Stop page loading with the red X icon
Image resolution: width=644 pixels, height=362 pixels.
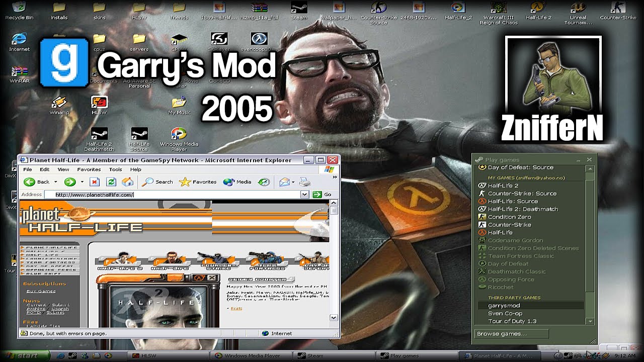[95, 182]
